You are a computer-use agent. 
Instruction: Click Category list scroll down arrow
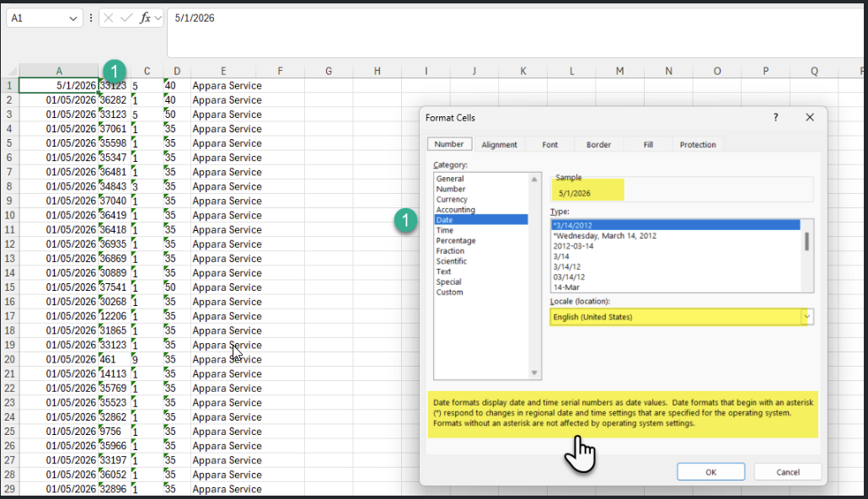click(x=534, y=373)
